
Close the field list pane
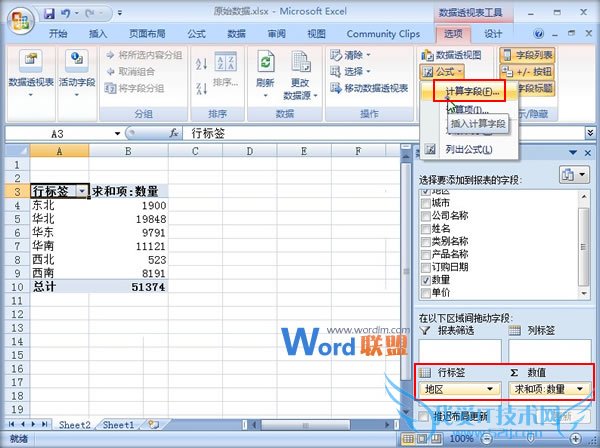[588, 153]
